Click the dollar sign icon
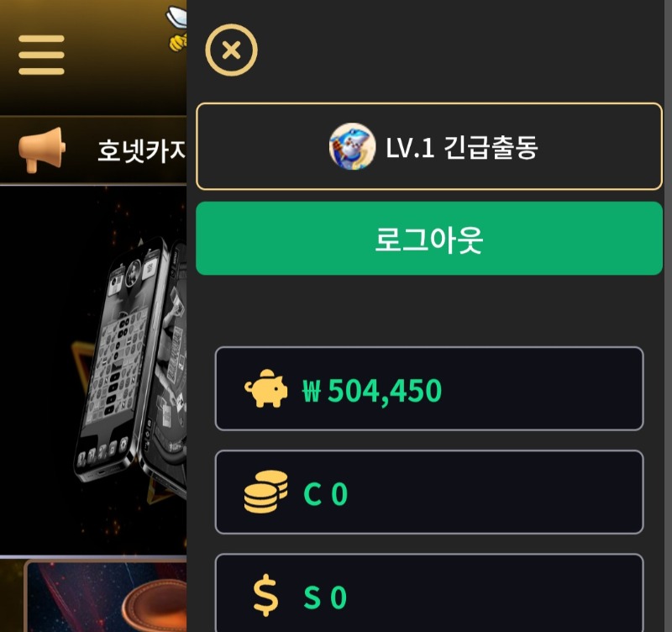 265,595
